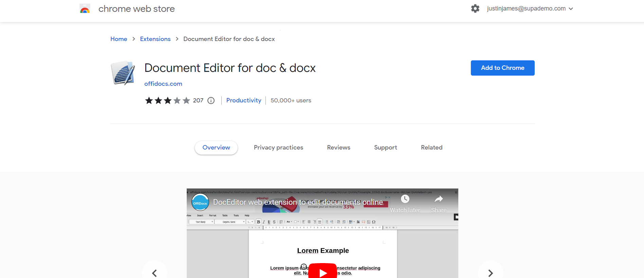Switch to the Privacy practices tab
Screen dimensions: 644x278
278,147
